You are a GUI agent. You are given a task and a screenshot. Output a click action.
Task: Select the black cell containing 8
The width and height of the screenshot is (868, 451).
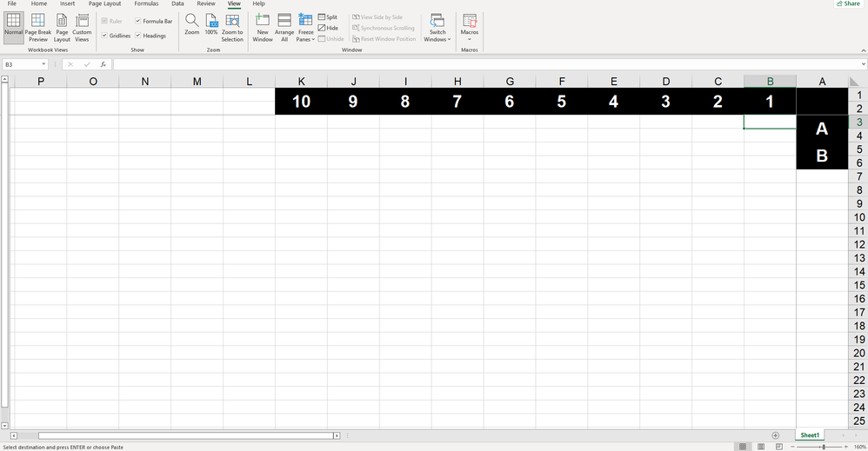[405, 102]
